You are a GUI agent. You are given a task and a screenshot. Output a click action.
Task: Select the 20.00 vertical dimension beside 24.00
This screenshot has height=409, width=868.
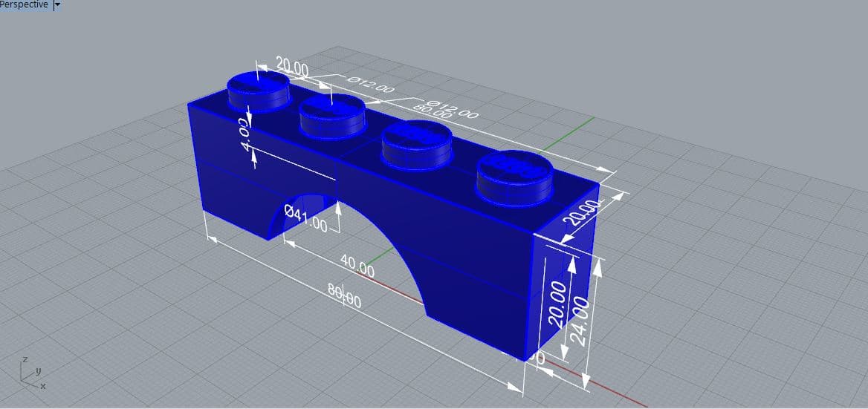coord(557,304)
